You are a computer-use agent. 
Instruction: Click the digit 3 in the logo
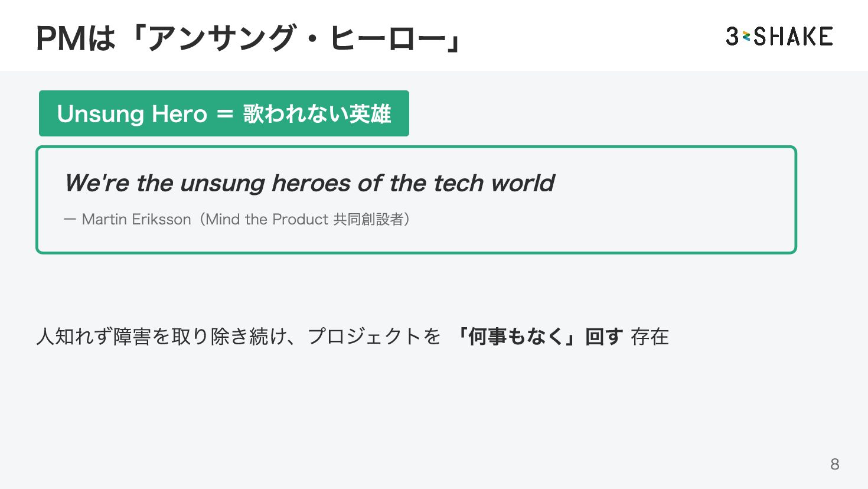coord(733,37)
